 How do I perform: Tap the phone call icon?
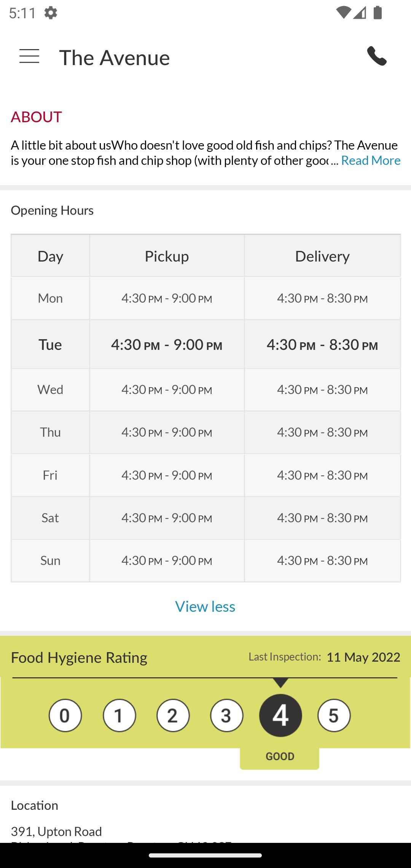[x=377, y=56]
